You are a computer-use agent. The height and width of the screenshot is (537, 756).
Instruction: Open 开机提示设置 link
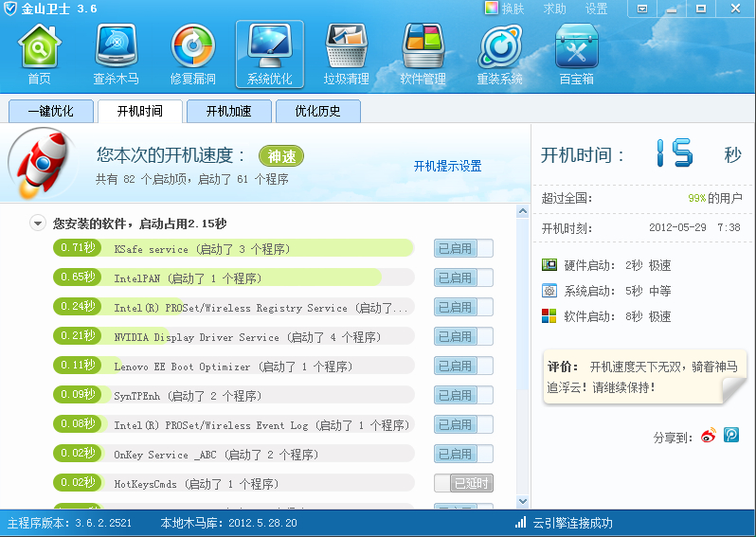[x=447, y=167]
